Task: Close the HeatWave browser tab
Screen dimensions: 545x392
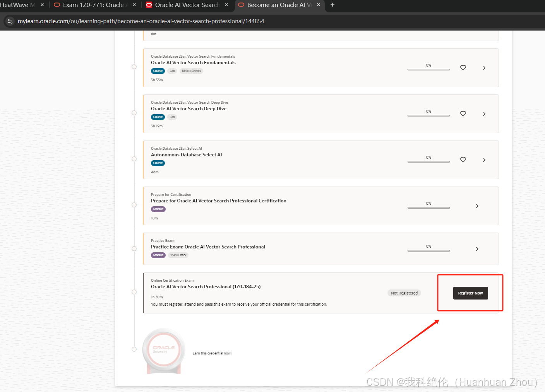Action: [42, 5]
